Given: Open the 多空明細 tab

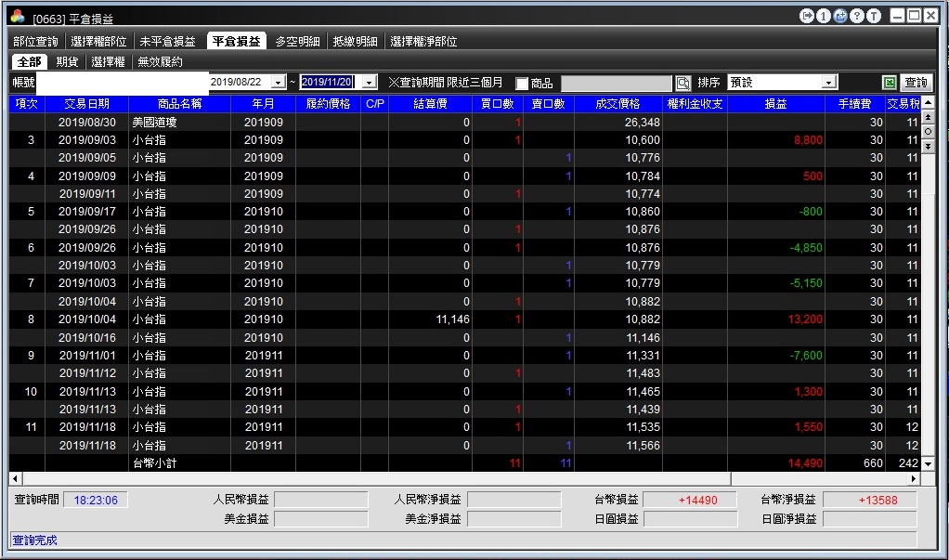Looking at the screenshot, I should point(297,41).
